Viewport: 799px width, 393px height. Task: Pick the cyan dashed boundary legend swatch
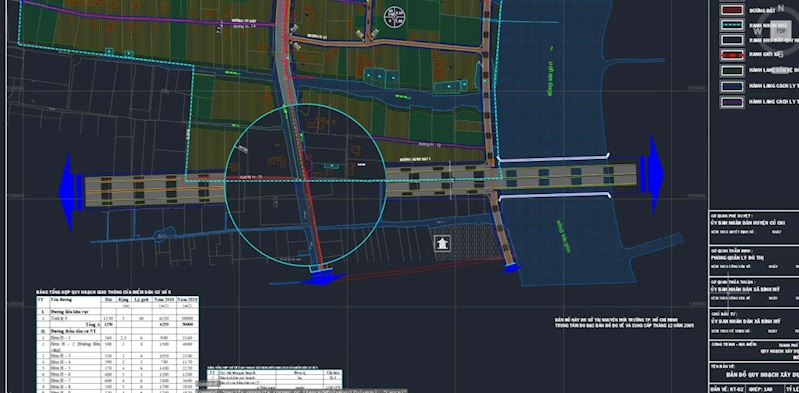[x=732, y=25]
